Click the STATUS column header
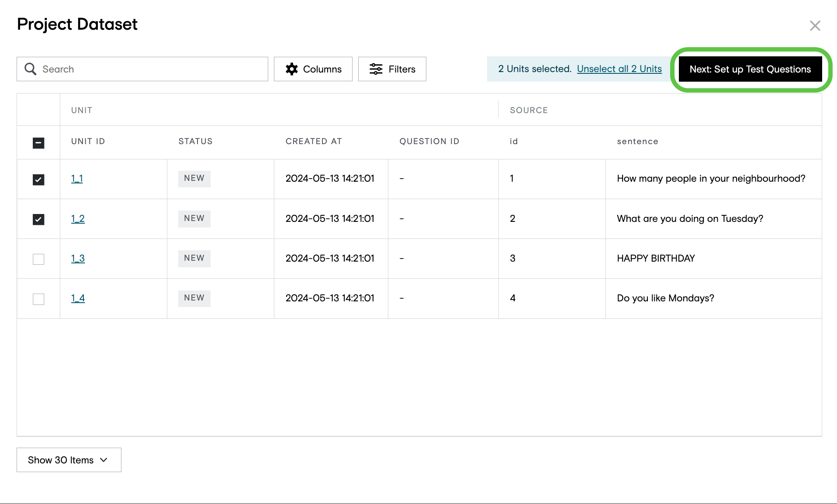Image resolution: width=837 pixels, height=504 pixels. click(195, 142)
